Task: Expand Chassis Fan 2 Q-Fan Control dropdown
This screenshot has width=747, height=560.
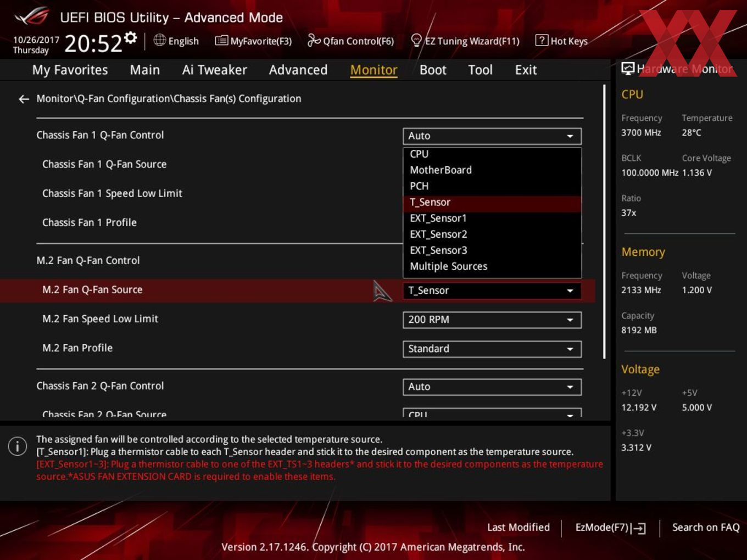Action: pyautogui.click(x=492, y=387)
